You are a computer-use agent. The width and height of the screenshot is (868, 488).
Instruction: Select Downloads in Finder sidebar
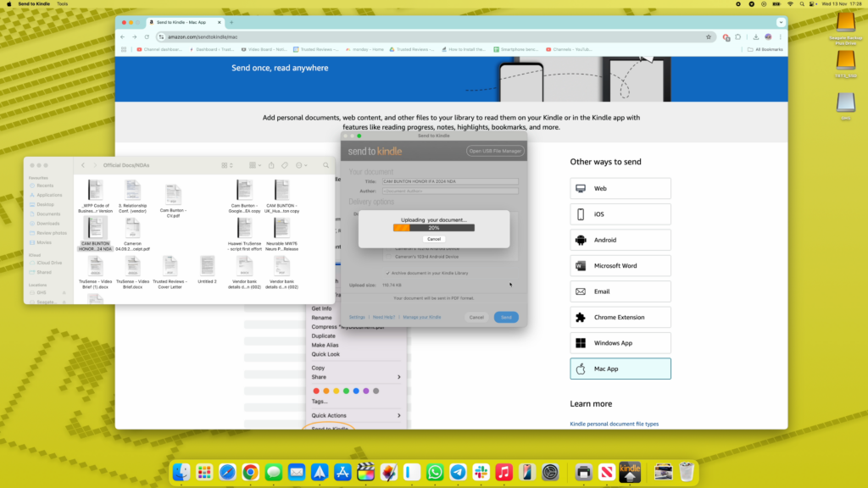click(x=48, y=224)
